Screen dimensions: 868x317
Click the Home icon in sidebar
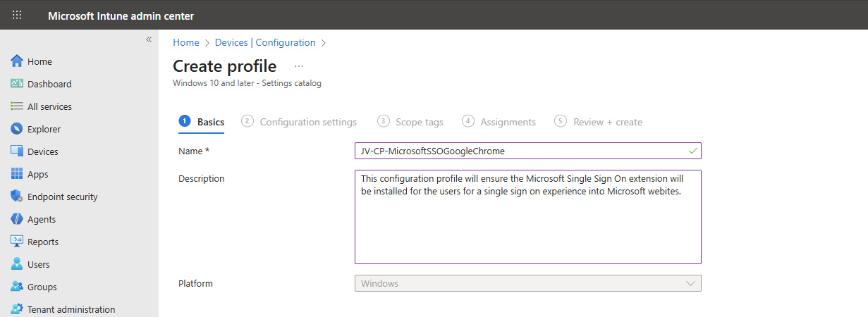coord(17,61)
